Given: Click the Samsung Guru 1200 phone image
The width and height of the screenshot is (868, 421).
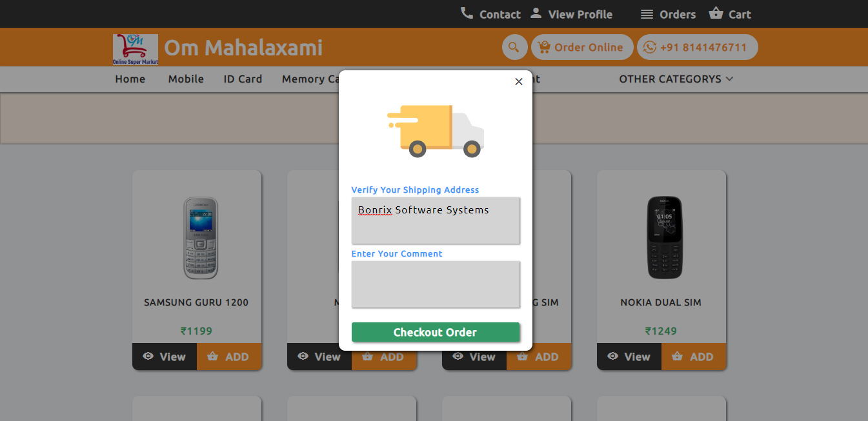Looking at the screenshot, I should tap(201, 238).
